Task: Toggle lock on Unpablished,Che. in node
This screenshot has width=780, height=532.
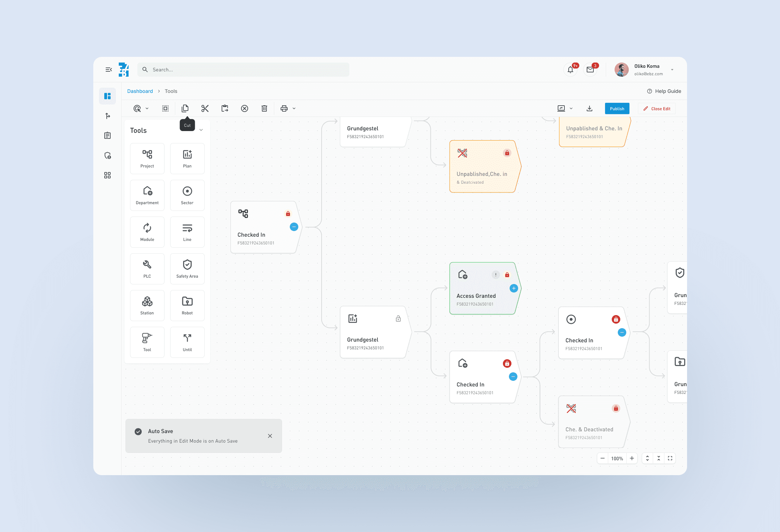Action: (x=507, y=153)
